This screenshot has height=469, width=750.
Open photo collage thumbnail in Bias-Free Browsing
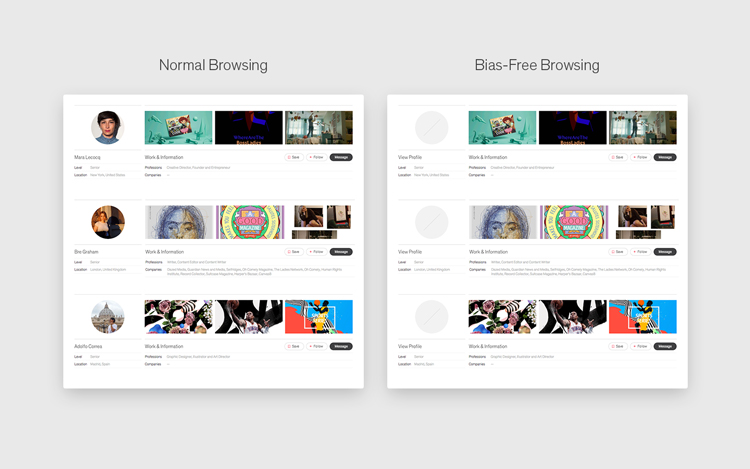click(644, 222)
